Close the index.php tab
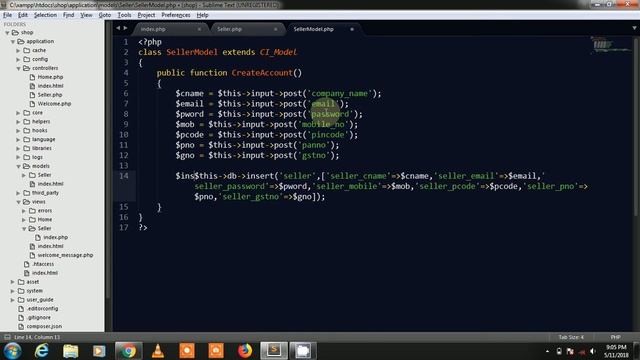640x360 pixels. click(x=199, y=29)
